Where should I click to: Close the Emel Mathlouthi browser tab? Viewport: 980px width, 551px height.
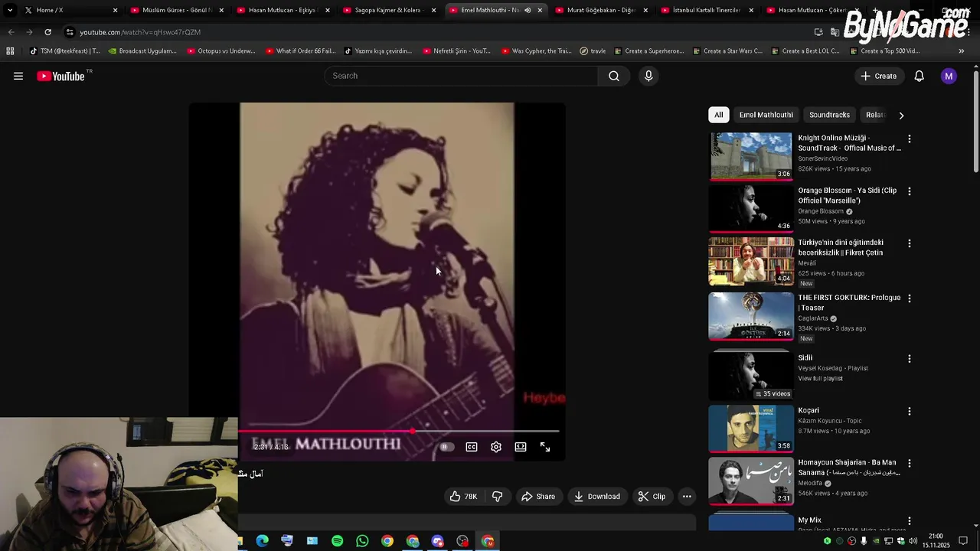point(540,10)
